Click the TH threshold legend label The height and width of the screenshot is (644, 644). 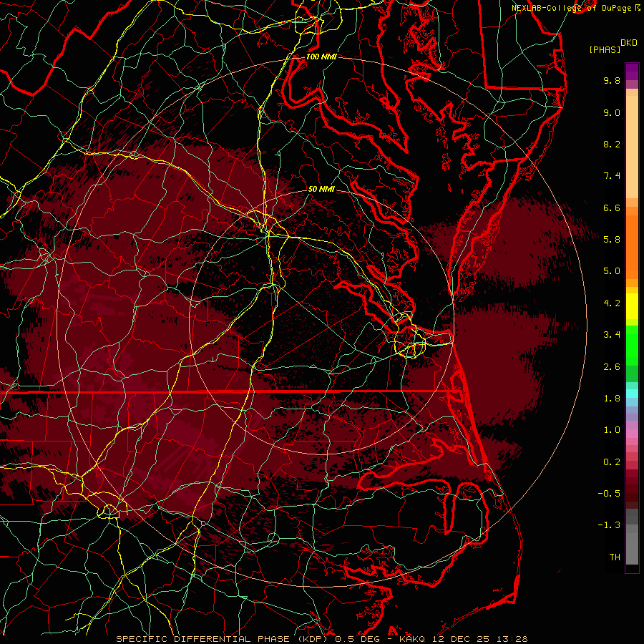point(615,557)
